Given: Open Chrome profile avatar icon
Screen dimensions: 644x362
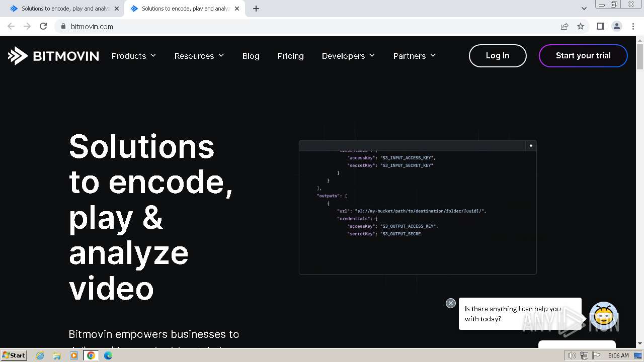Looking at the screenshot, I should pyautogui.click(x=616, y=26).
